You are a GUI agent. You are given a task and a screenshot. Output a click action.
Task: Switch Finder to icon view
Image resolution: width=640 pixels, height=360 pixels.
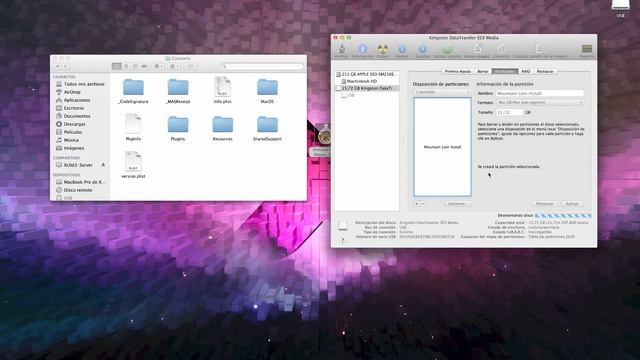coord(117,66)
